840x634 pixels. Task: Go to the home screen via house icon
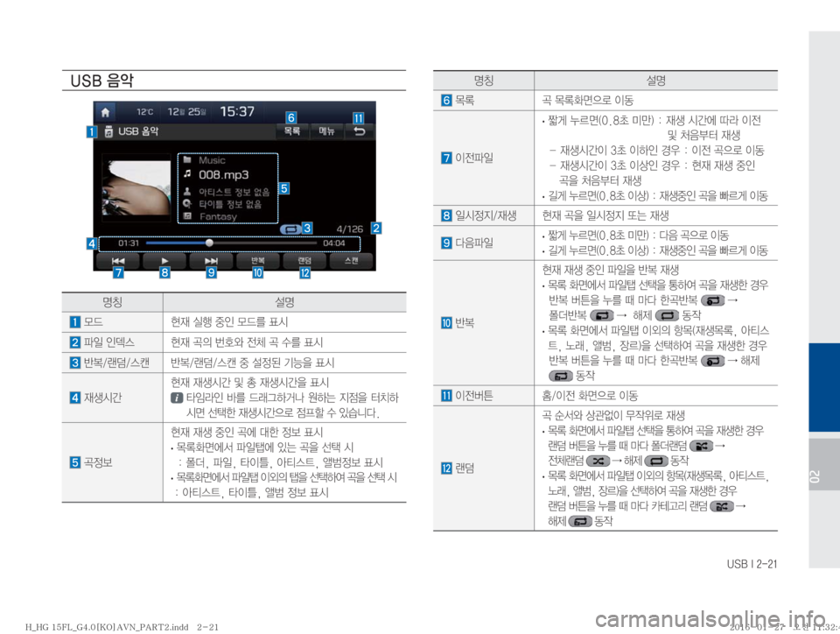106,113
